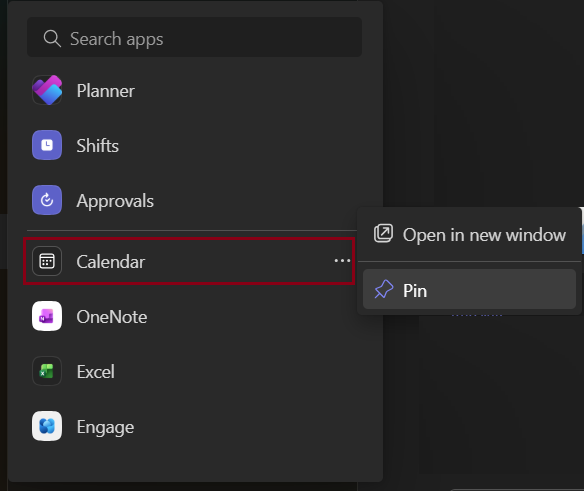This screenshot has height=491, width=584.
Task: Choose the Engage text label
Action: pos(105,427)
